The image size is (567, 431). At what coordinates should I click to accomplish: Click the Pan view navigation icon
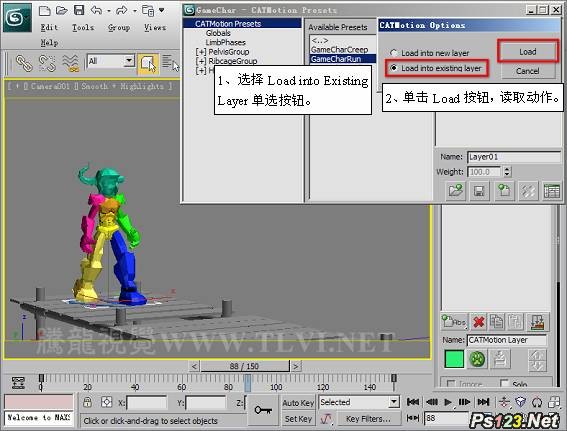point(504,401)
